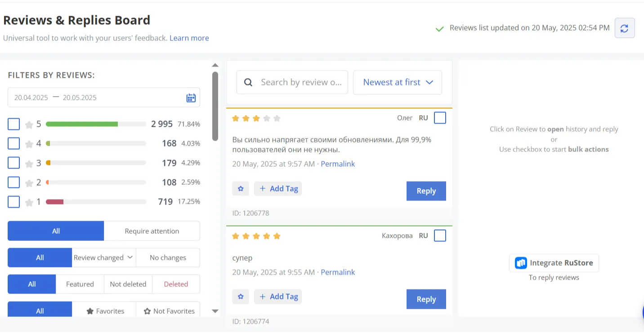Open the Learn more link
This screenshot has width=644, height=334.
[x=189, y=38]
